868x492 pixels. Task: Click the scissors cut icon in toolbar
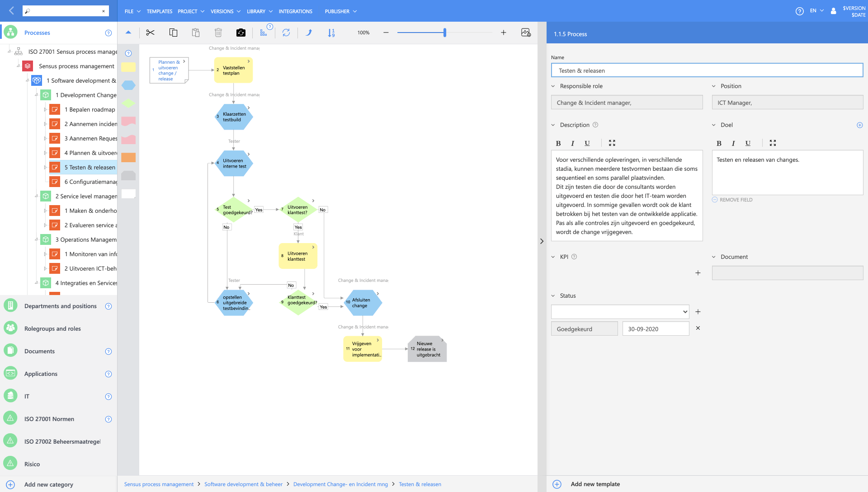(150, 33)
